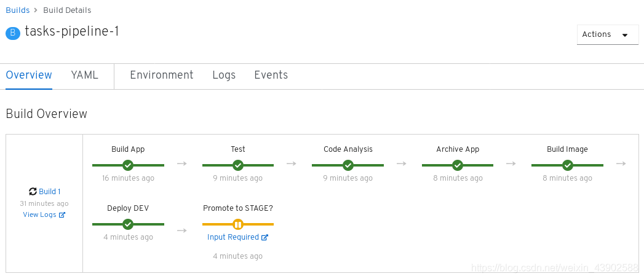Click the Test stage green checkmark icon
The width and height of the screenshot is (644, 279).
coord(238,165)
